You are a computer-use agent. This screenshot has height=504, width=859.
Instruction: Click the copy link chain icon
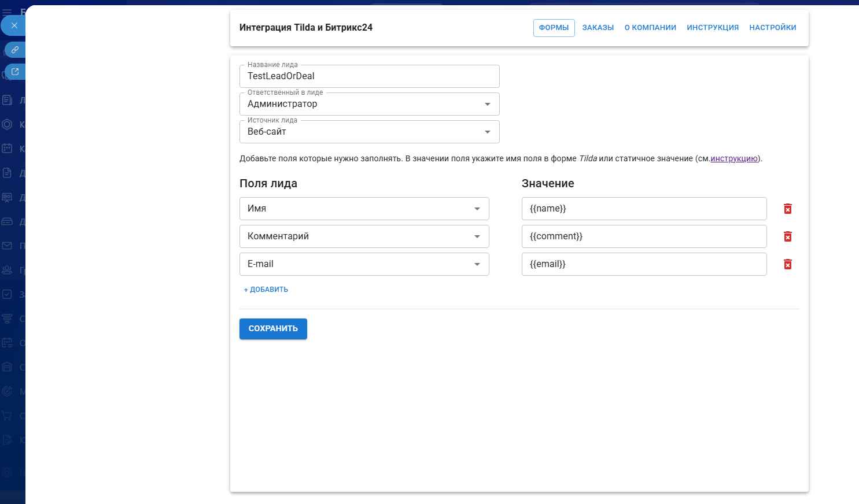click(15, 50)
